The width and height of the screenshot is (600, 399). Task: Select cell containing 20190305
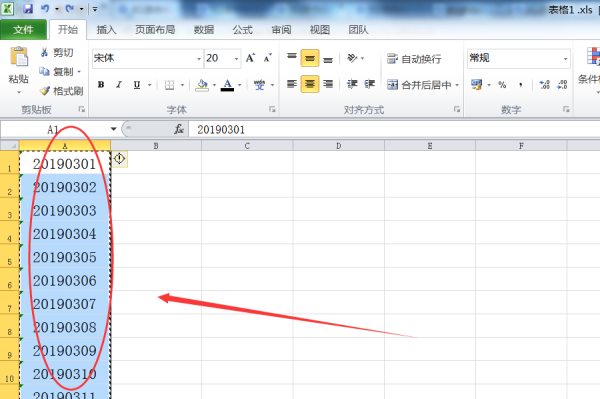(x=65, y=256)
